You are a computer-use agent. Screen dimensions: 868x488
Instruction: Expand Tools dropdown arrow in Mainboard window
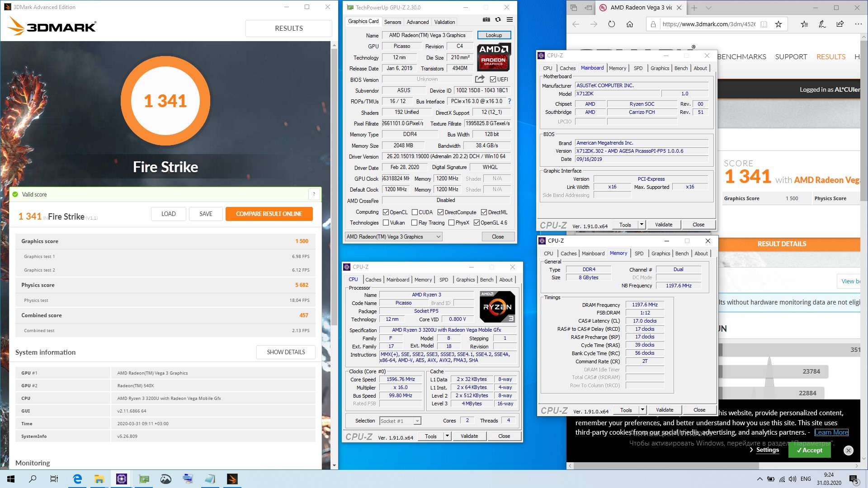(x=641, y=225)
